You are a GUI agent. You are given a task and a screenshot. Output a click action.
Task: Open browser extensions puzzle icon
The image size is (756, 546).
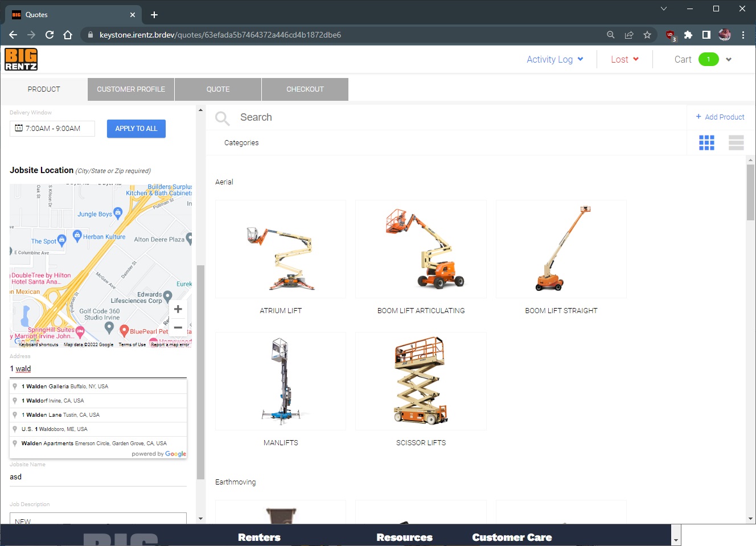tap(688, 35)
